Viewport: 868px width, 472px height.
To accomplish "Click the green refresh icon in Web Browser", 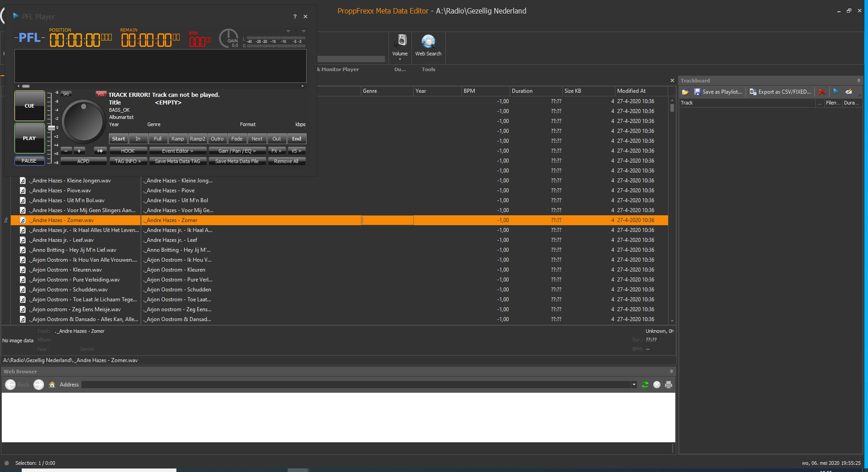I will (x=645, y=385).
